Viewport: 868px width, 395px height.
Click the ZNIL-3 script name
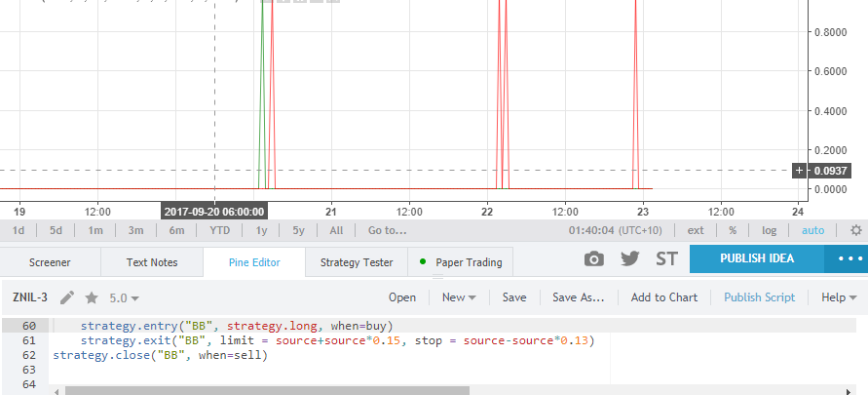[30, 297]
